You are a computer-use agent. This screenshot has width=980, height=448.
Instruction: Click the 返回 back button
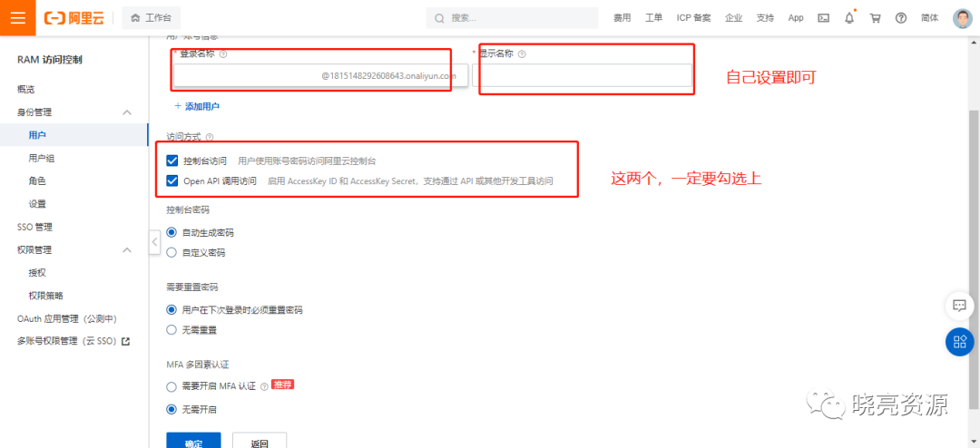260,441
